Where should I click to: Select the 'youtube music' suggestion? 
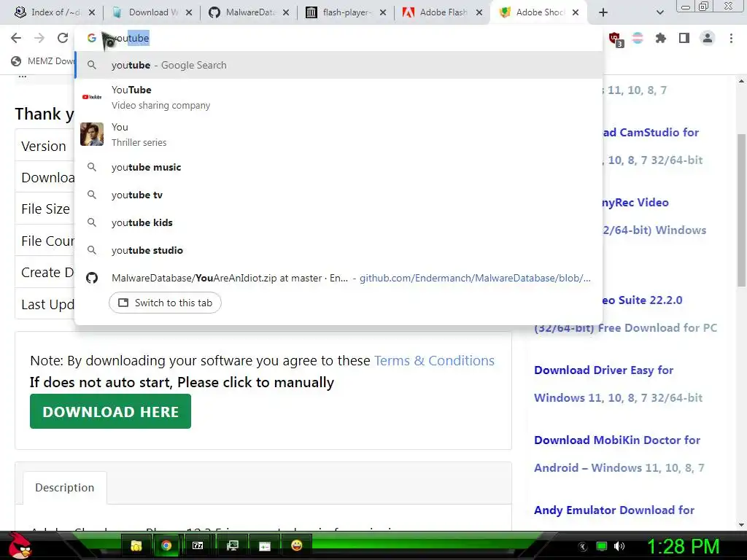click(338, 167)
